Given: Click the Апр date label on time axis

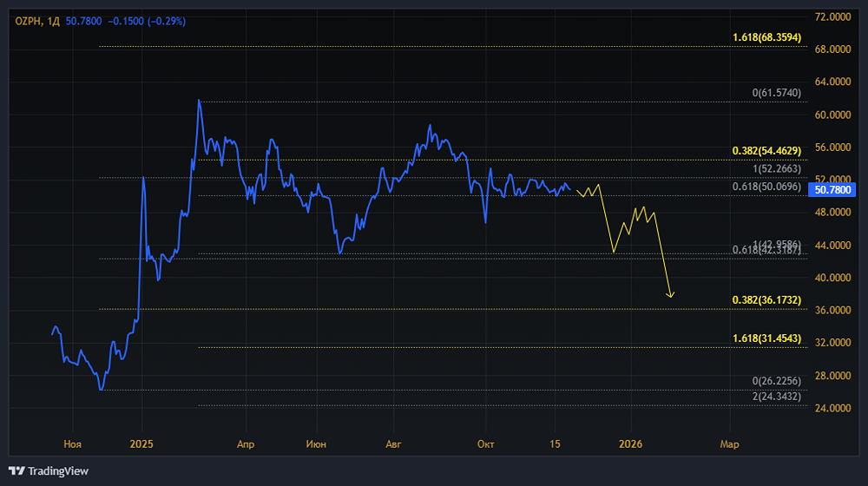Looking at the screenshot, I should [246, 444].
